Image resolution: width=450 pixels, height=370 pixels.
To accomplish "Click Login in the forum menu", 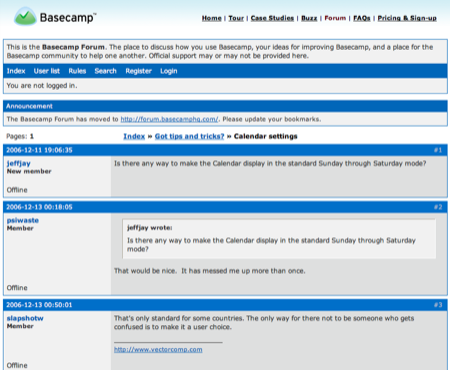I will (169, 71).
